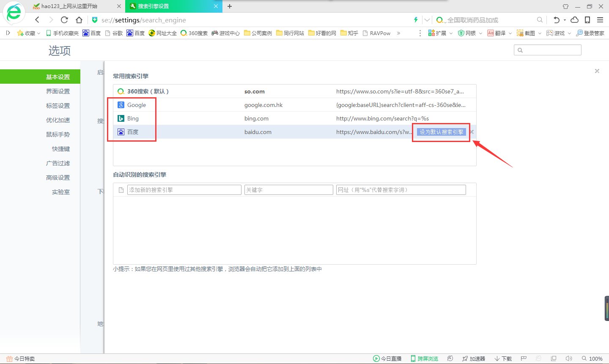Open the 翻译 translate dropdown
This screenshot has height=364, width=609.
(510, 33)
